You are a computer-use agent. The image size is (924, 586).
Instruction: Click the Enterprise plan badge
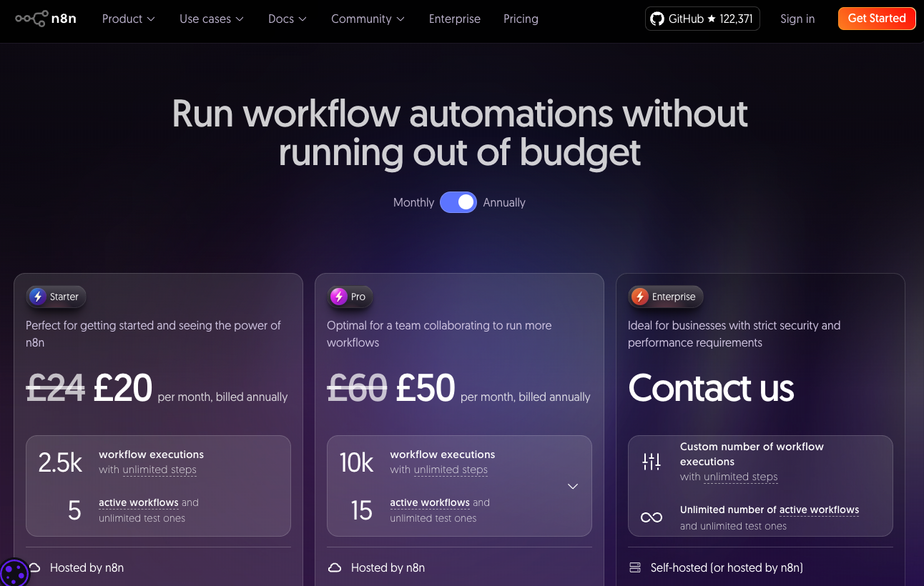(666, 297)
